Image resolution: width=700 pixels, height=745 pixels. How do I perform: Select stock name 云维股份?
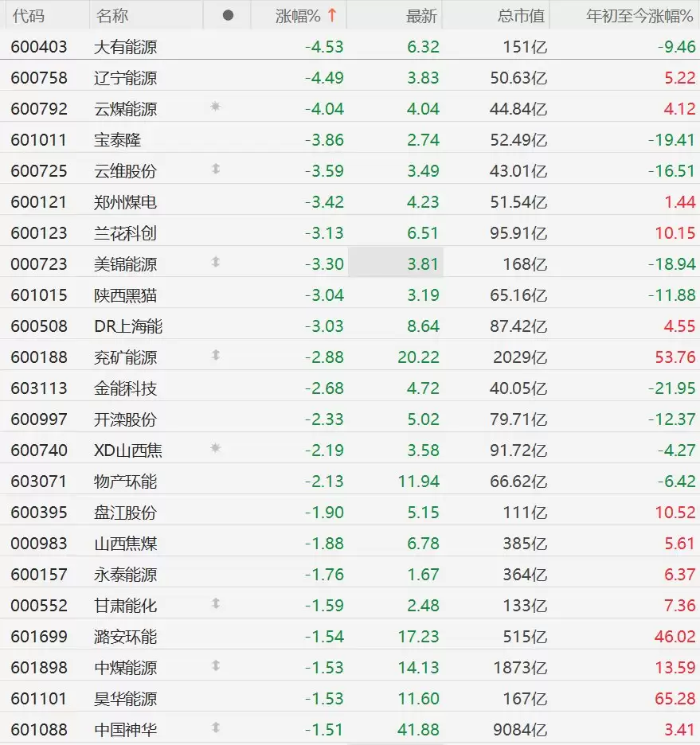pos(126,171)
